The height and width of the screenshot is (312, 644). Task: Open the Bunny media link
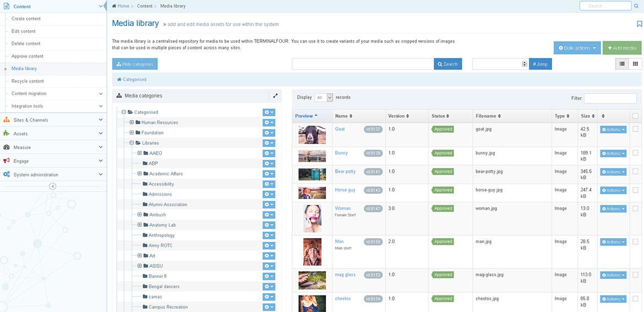[x=341, y=153]
